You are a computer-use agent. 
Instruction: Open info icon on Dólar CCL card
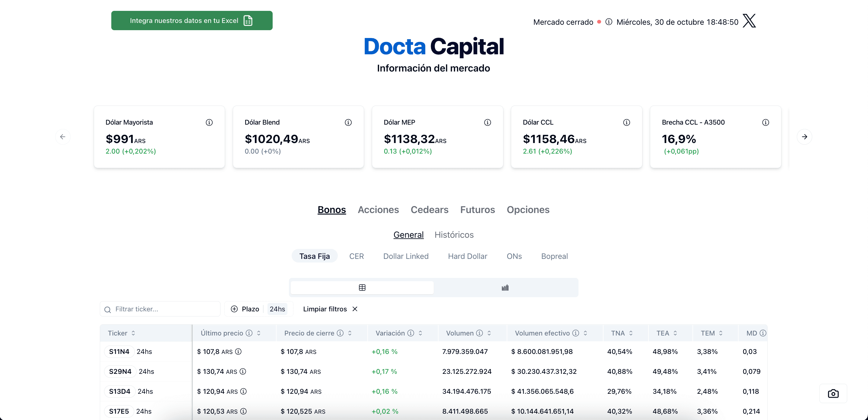pos(626,122)
